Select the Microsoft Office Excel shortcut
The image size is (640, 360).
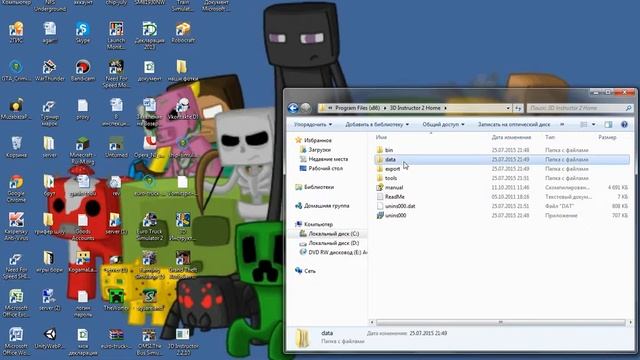(16, 303)
